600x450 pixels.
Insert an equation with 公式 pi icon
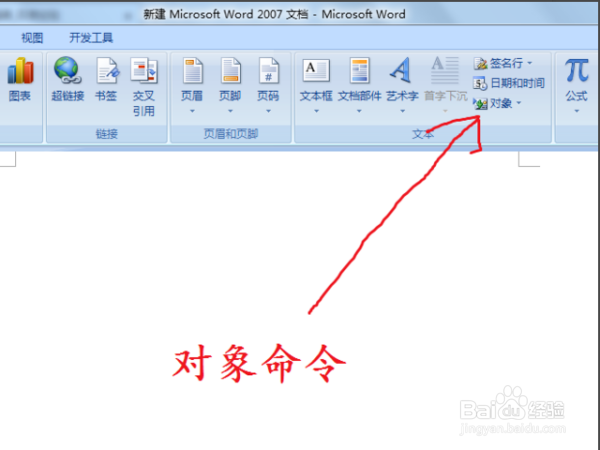click(577, 70)
